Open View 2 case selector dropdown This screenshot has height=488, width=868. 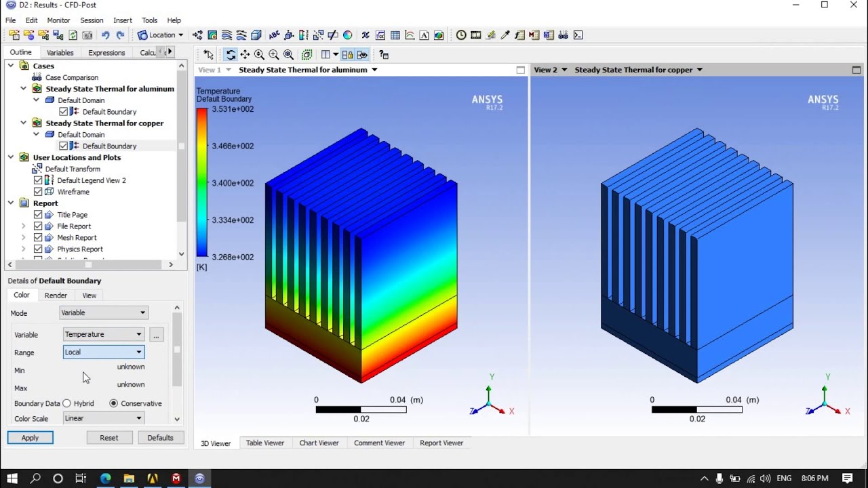(x=699, y=70)
